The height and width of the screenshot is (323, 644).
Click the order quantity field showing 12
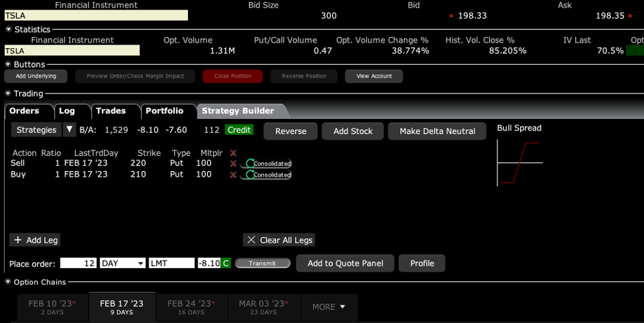(x=78, y=263)
